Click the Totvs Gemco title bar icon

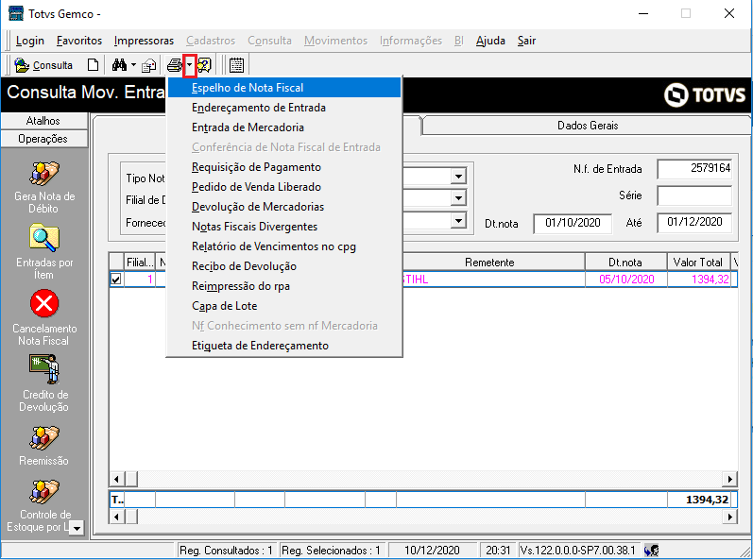tap(16, 13)
